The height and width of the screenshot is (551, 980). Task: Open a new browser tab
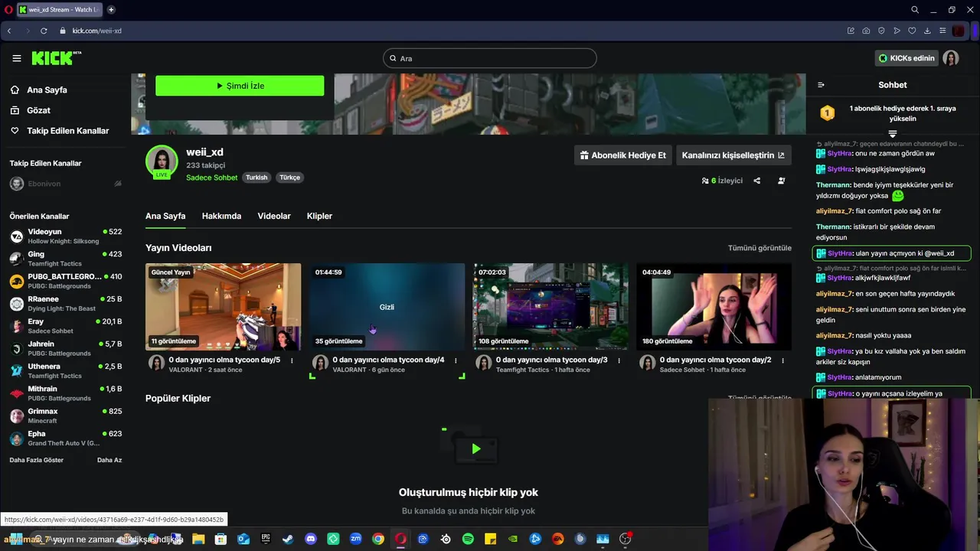[x=111, y=10]
